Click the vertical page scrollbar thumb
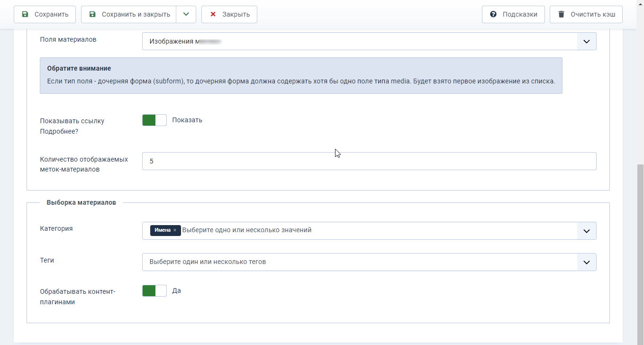This screenshot has width=644, height=345. pos(640,254)
